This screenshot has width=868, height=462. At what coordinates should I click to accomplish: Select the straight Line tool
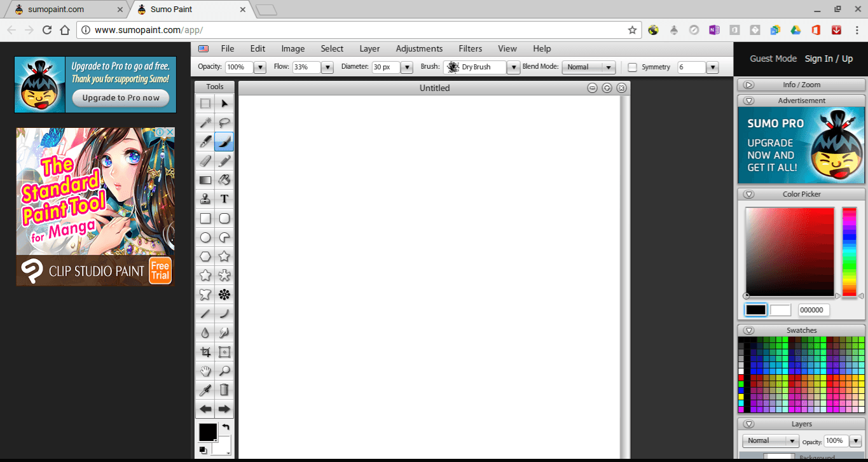point(205,314)
